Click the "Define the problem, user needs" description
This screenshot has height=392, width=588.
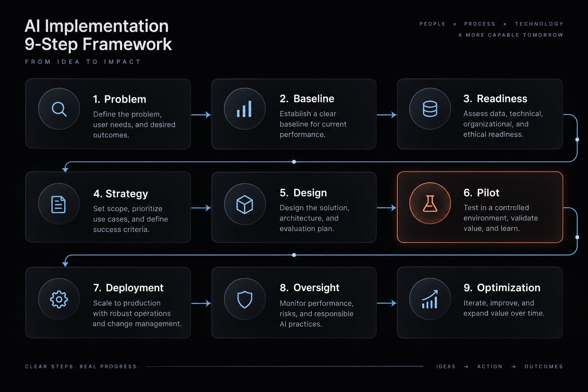click(134, 124)
